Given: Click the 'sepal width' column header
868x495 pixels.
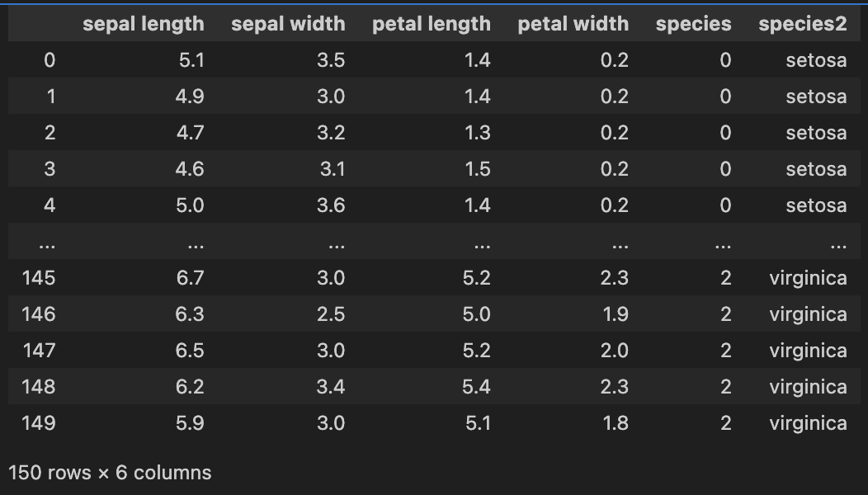Looking at the screenshot, I should [288, 24].
